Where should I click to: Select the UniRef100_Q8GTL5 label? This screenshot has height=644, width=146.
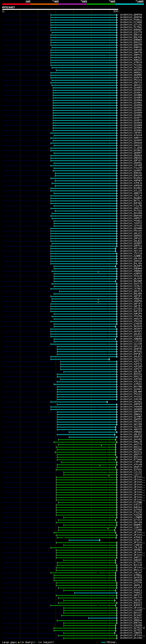point(131,291)
